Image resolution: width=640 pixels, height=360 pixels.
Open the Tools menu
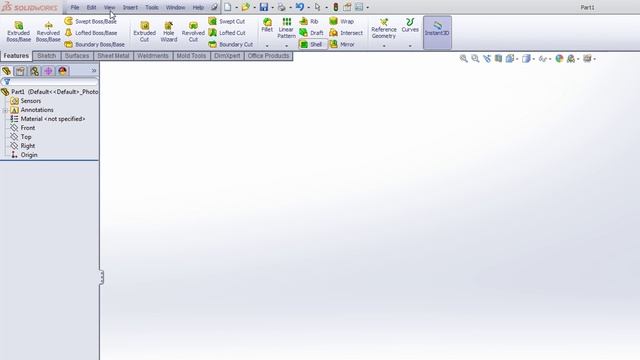tap(152, 7)
